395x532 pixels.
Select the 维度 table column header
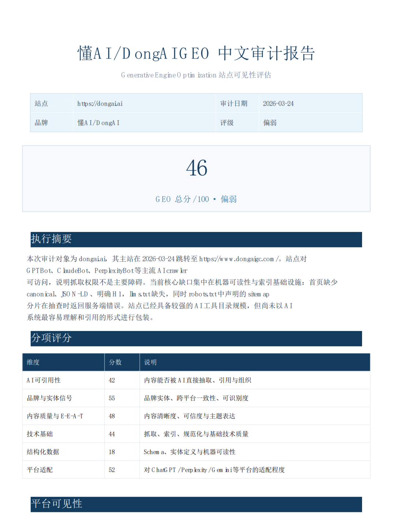(x=33, y=362)
